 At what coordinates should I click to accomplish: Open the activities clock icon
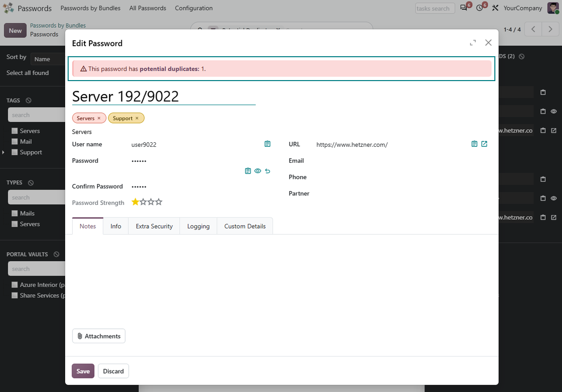pyautogui.click(x=479, y=8)
